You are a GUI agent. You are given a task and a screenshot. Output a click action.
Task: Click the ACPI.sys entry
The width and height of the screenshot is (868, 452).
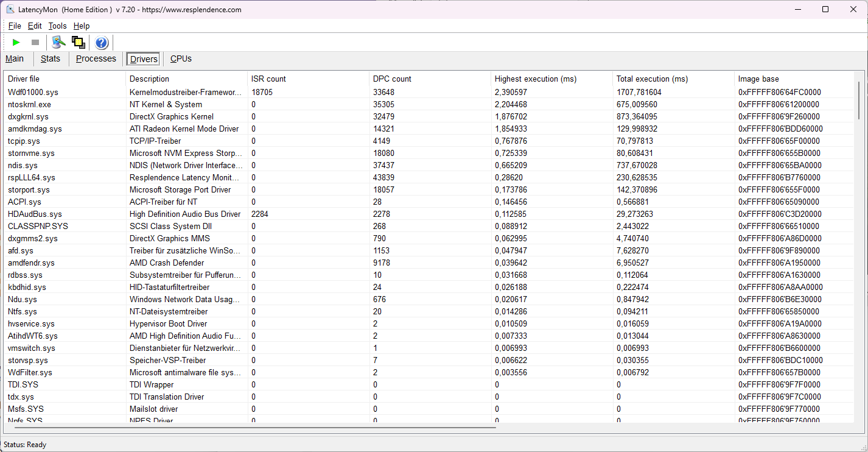tap(429, 202)
